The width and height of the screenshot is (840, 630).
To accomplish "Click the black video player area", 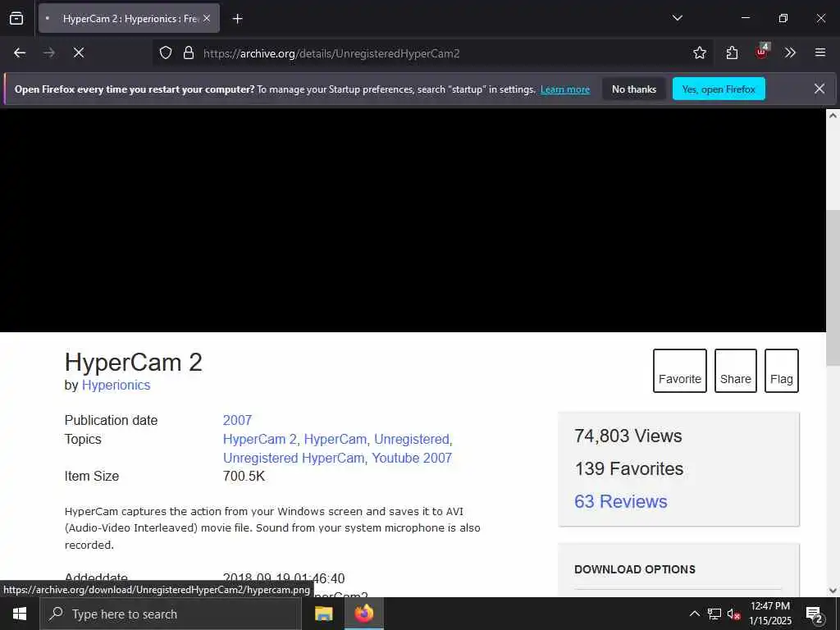I will [x=413, y=220].
